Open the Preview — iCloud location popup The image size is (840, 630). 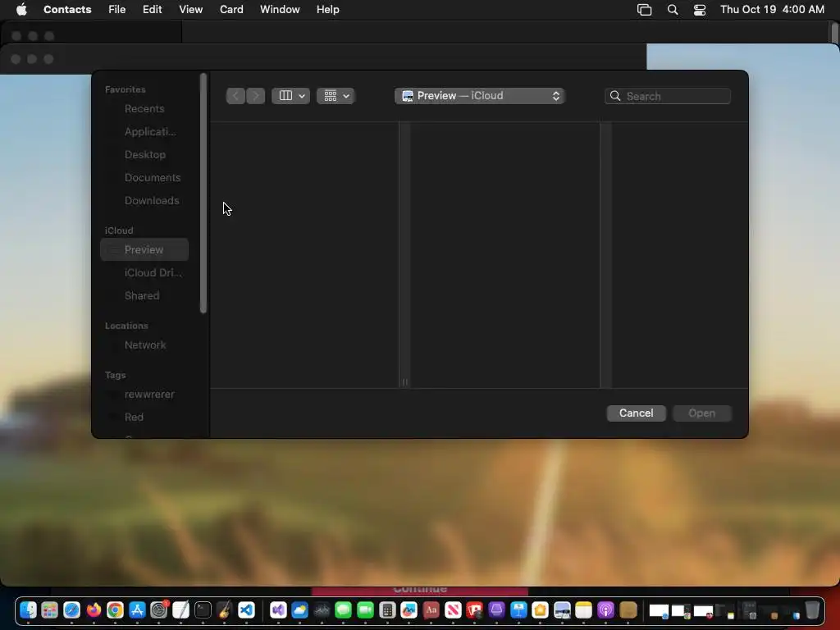[x=480, y=96]
